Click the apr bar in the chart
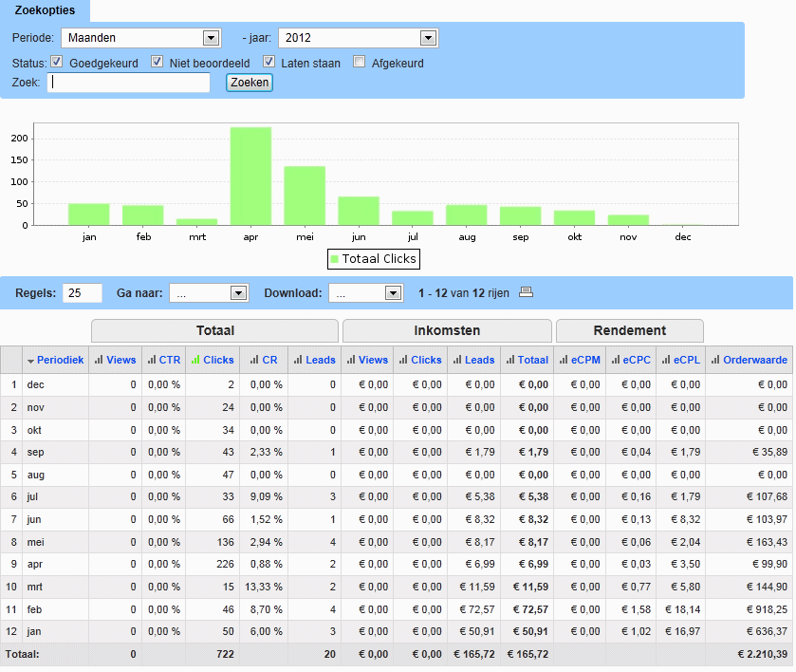This screenshot has width=796, height=672. (250, 176)
